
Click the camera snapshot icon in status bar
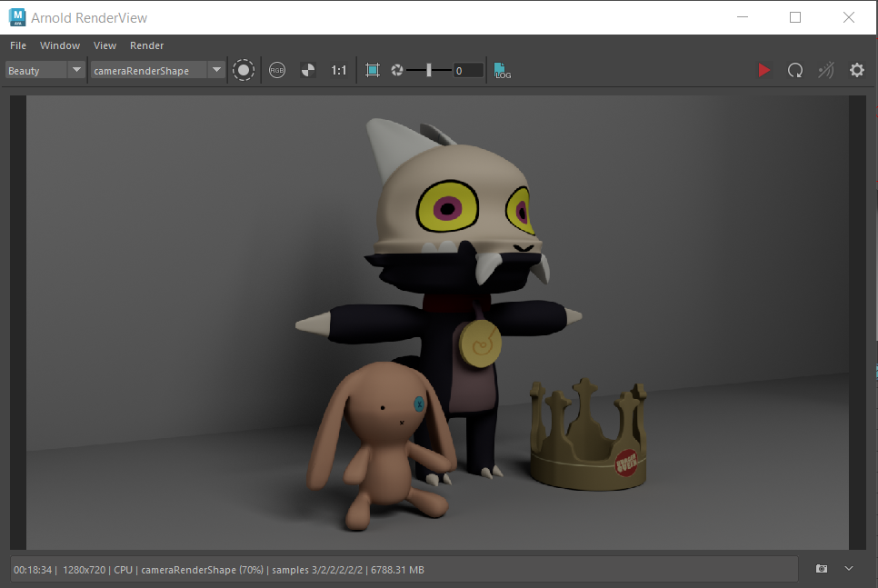click(821, 569)
